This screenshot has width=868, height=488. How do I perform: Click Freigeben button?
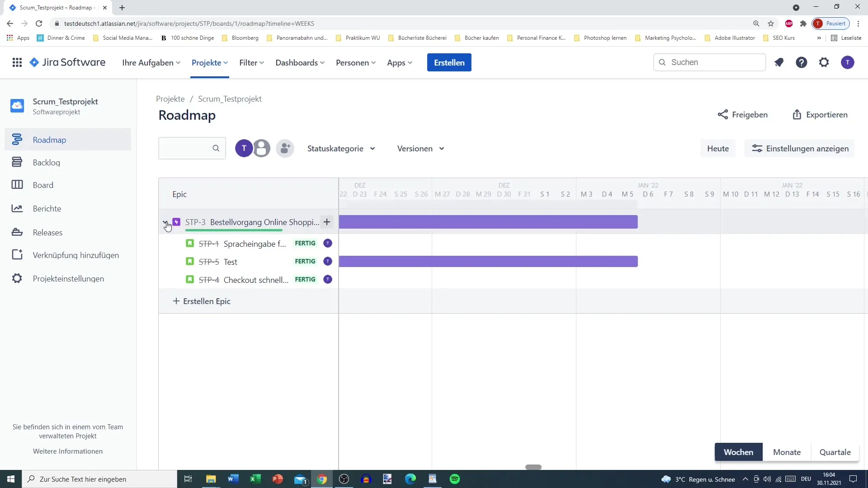(742, 114)
